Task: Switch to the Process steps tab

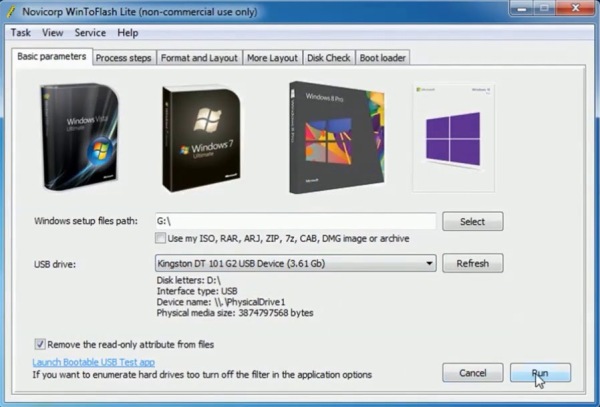Action: [124, 58]
